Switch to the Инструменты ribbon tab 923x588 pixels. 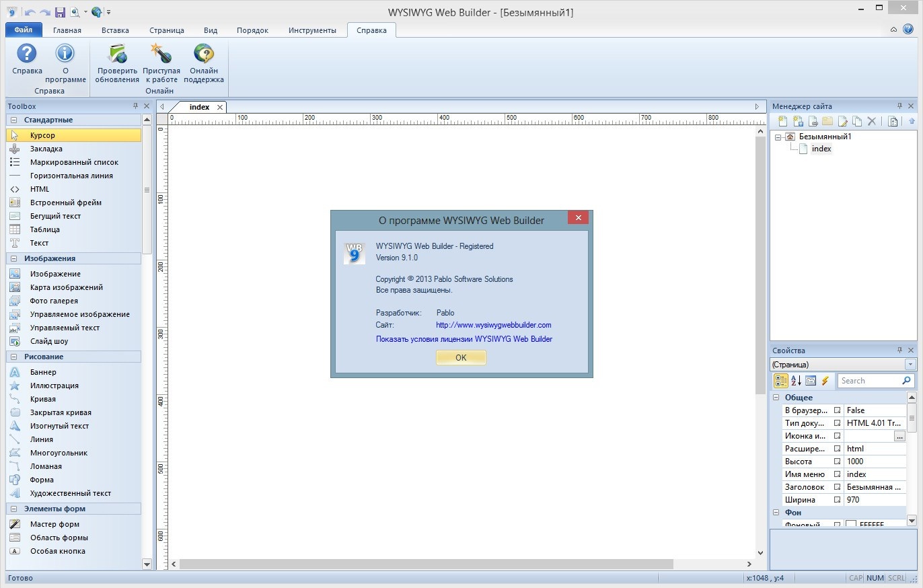point(312,30)
